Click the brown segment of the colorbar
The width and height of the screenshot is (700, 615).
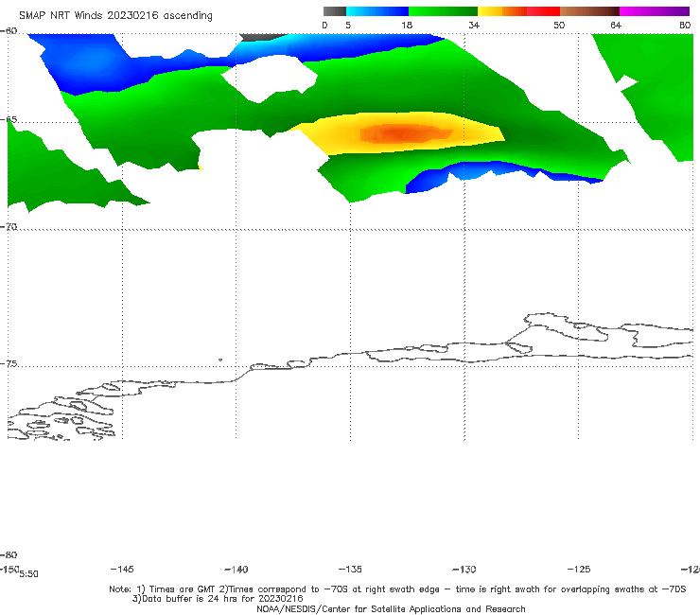pos(589,11)
